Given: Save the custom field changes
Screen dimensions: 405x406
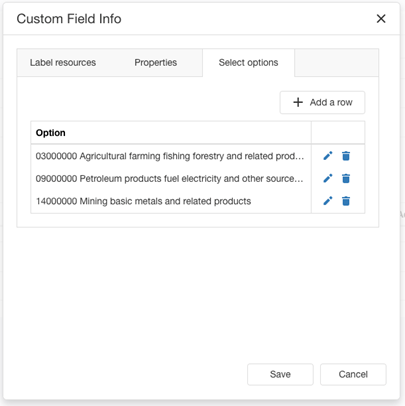Looking at the screenshot, I should (x=280, y=374).
